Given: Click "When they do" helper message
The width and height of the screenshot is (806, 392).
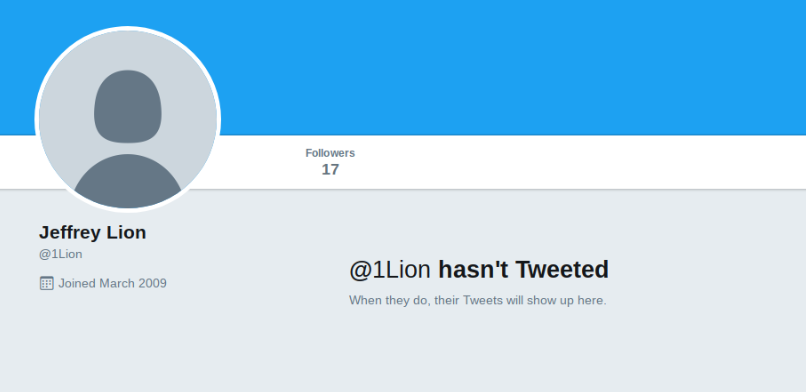Looking at the screenshot, I should [x=478, y=300].
